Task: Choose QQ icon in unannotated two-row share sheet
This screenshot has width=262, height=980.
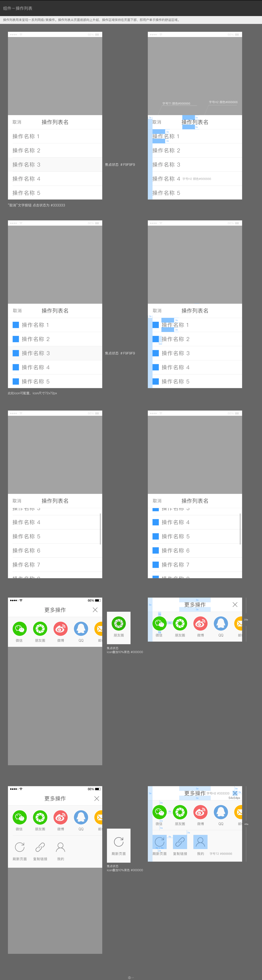Action: [81, 817]
